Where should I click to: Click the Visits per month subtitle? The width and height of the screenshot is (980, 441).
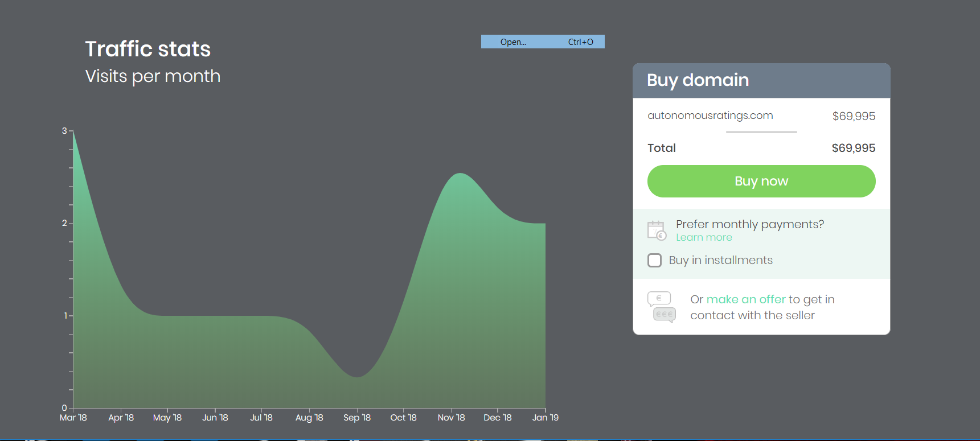point(153,76)
